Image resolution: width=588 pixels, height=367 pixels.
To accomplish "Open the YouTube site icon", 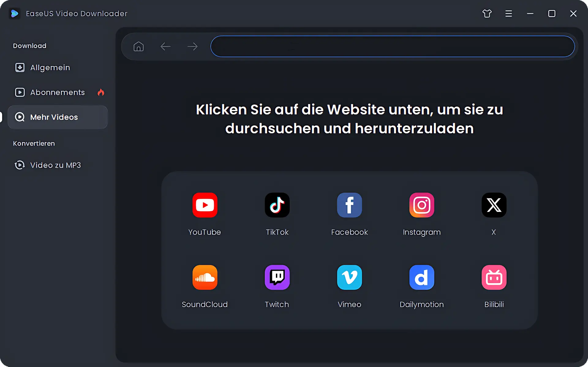I will (x=205, y=205).
